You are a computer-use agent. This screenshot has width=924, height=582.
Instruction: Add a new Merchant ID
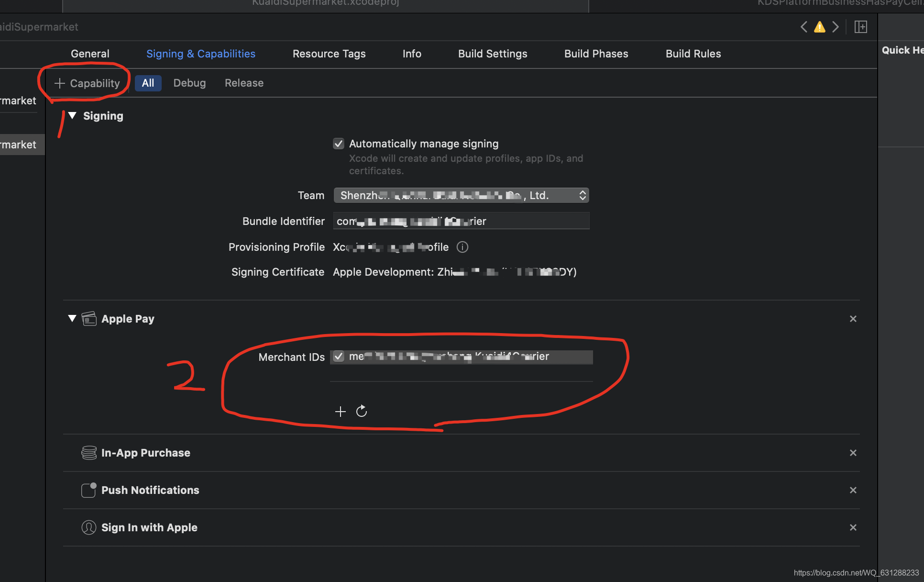(x=341, y=412)
